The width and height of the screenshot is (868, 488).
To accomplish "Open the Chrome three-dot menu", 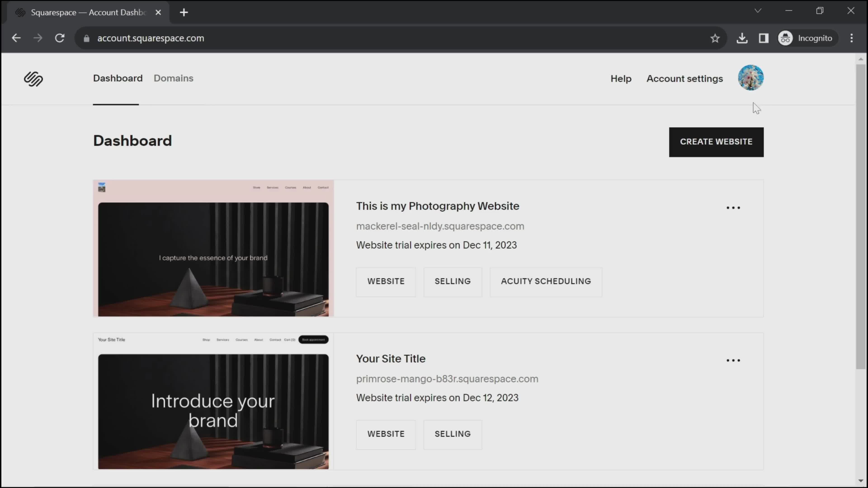I will pyautogui.click(x=851, y=38).
